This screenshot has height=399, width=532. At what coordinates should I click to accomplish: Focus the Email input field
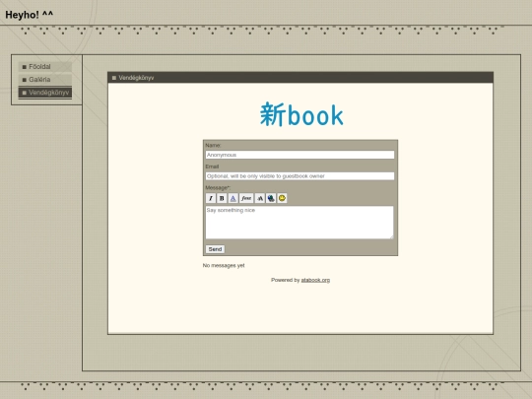click(299, 176)
